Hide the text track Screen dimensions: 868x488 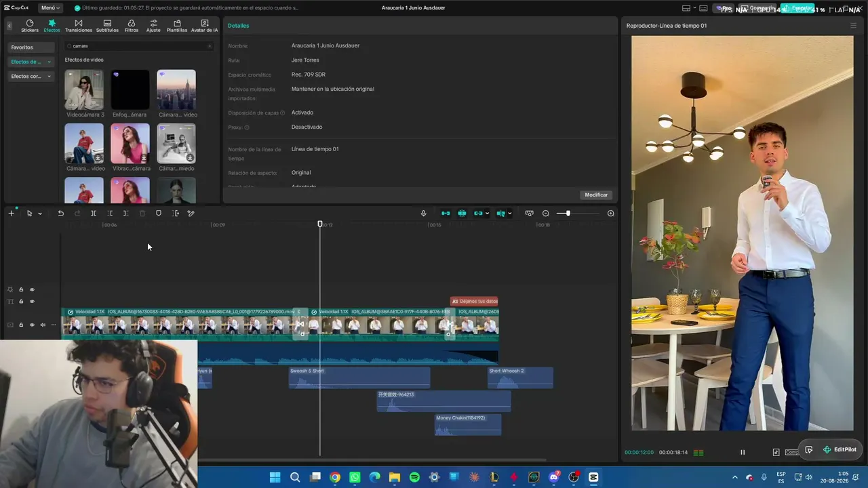coord(32,302)
